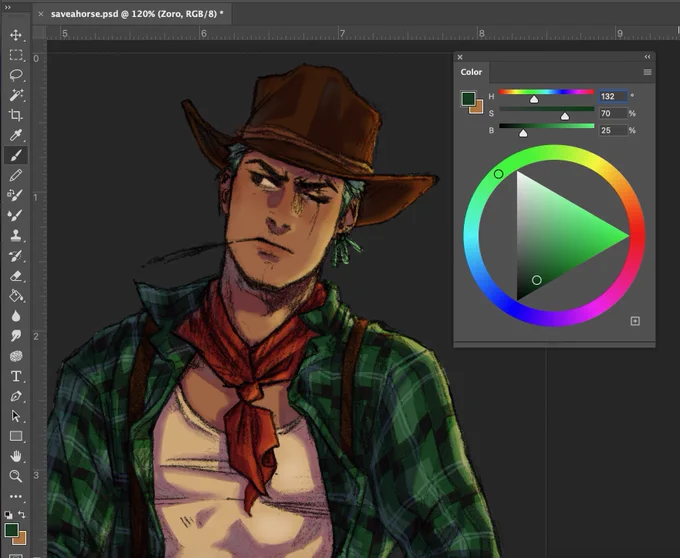Click the Saturation slider track
This screenshot has width=680, height=558.
tap(546, 109)
